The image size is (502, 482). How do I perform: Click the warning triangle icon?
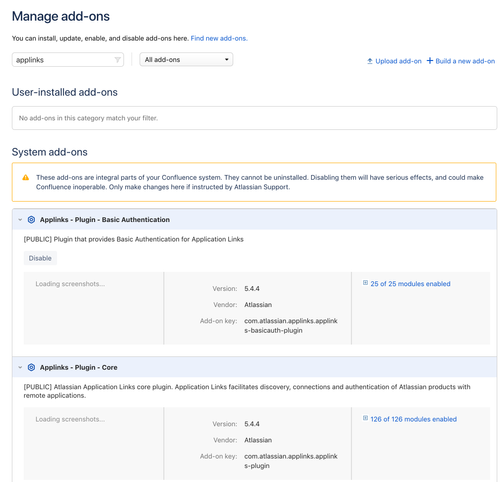[x=26, y=177]
